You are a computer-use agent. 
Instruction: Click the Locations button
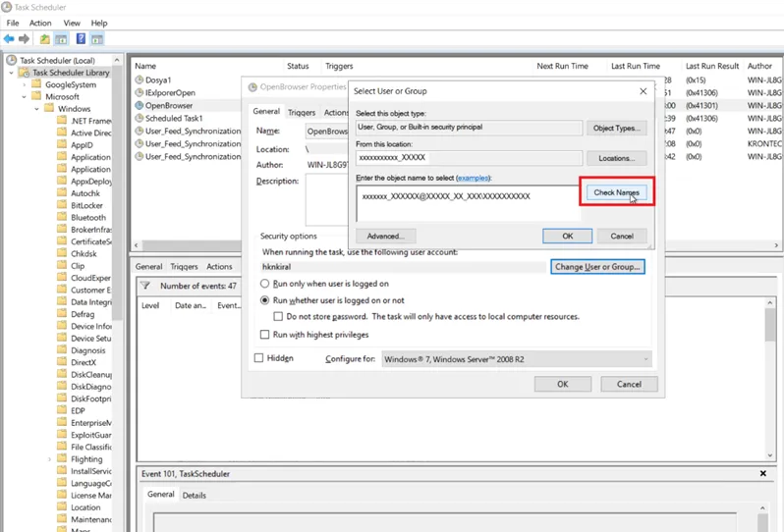point(616,158)
